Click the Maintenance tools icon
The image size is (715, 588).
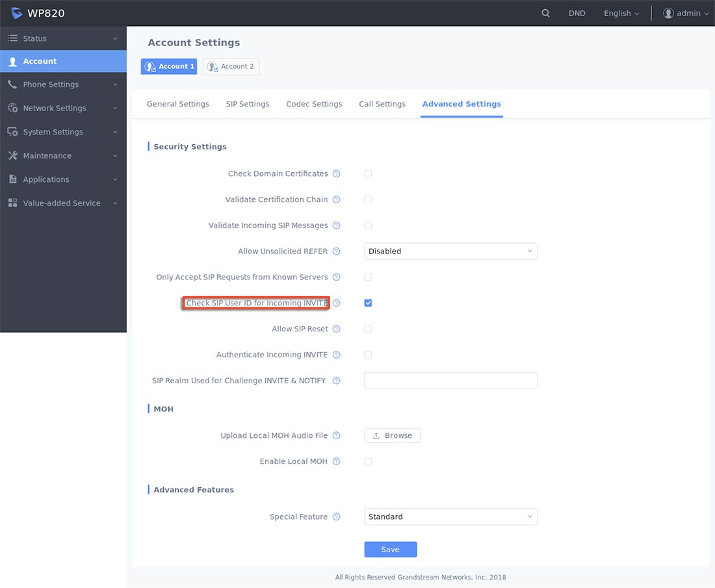tap(13, 155)
